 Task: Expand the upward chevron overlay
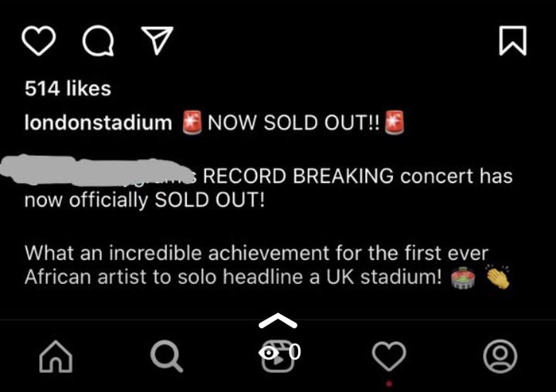point(278,320)
